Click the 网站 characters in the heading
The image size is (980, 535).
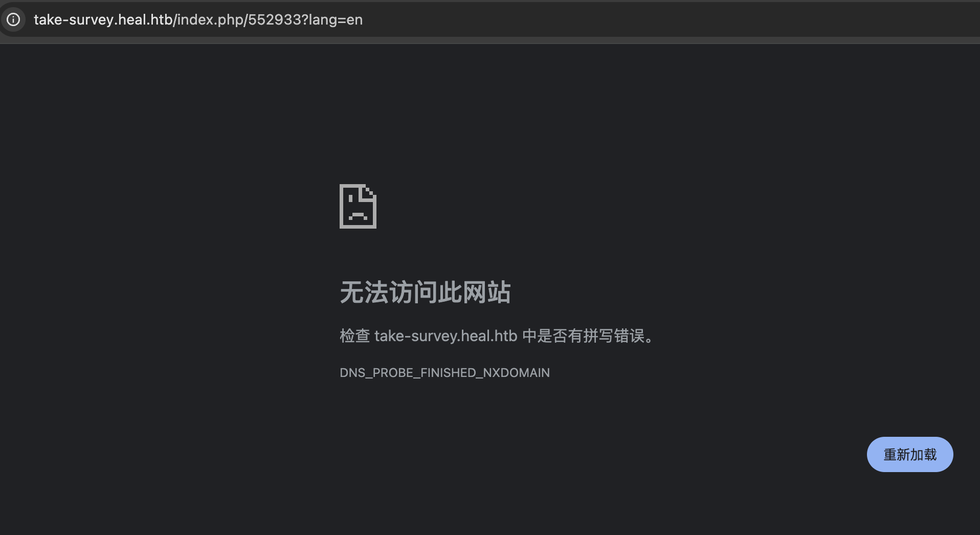486,292
